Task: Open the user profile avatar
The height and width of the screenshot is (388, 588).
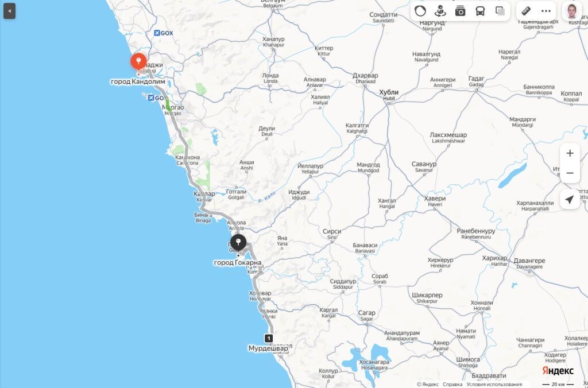Action: pyautogui.click(x=572, y=11)
